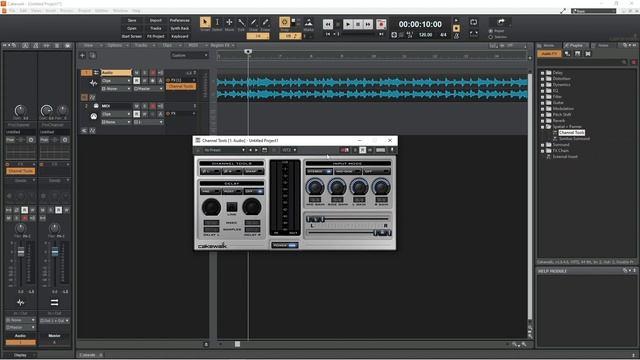Expand the Delay folder in browser

click(x=542, y=73)
